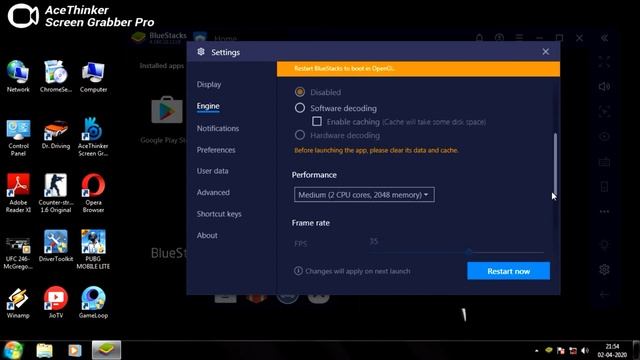Click the Windows Start button
The width and height of the screenshot is (640, 360).
click(x=13, y=350)
